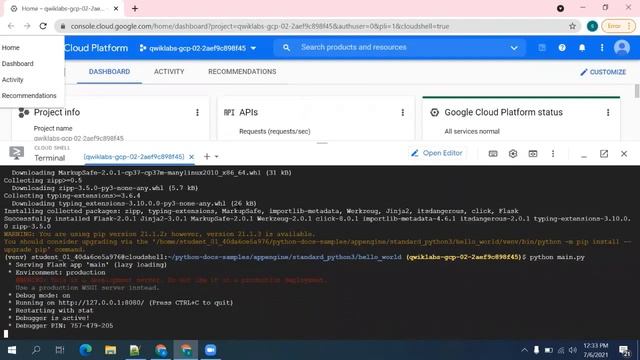Click All services normal text
The image size is (640, 360).
click(x=472, y=131)
